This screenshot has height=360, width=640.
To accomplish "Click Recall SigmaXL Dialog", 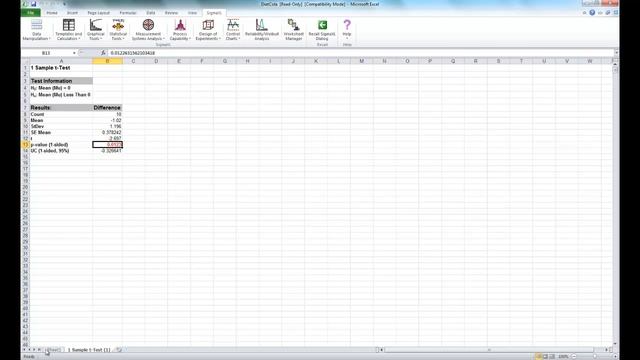I will (322, 30).
